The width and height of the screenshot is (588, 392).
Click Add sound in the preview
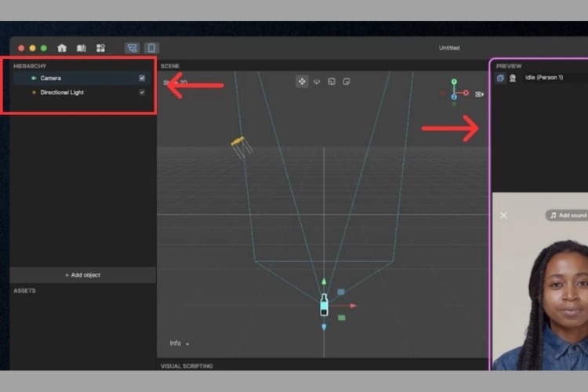(x=568, y=216)
